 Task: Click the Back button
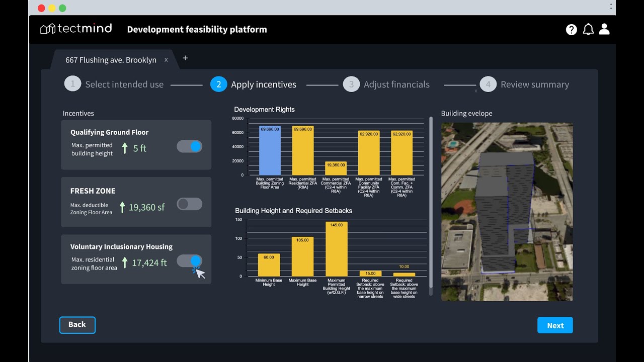point(77,325)
